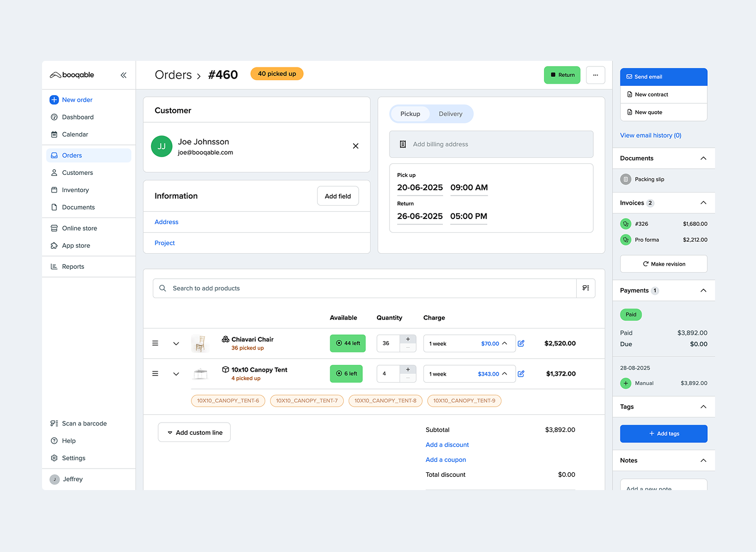Remove Joe Johnsson with the X button
The height and width of the screenshot is (552, 756).
(x=355, y=145)
